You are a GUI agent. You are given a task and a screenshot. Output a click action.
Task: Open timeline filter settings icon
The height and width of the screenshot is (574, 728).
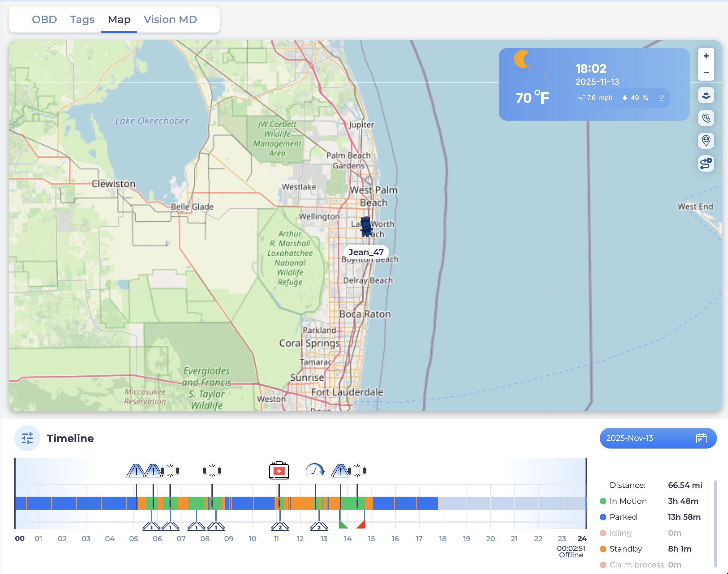click(27, 438)
